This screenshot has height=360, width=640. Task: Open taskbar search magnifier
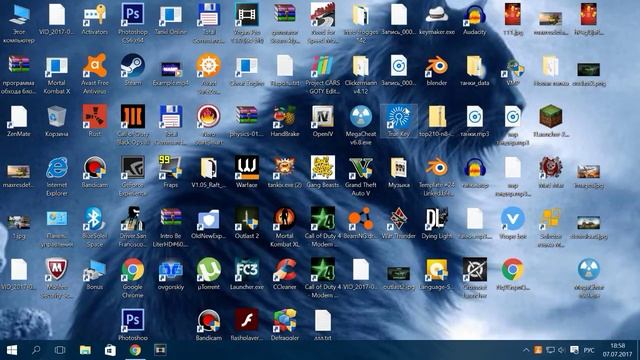tap(36, 350)
